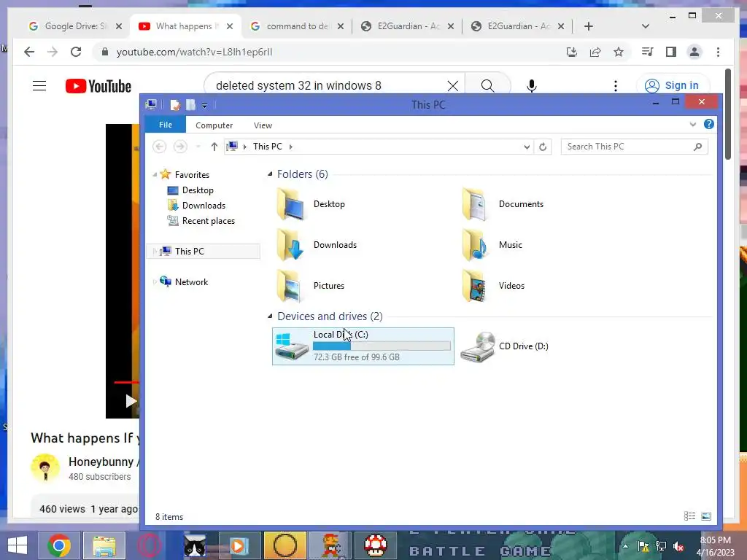Screen dimensions: 747x560
Task: Open a new Chrome tab
Action: tap(589, 26)
